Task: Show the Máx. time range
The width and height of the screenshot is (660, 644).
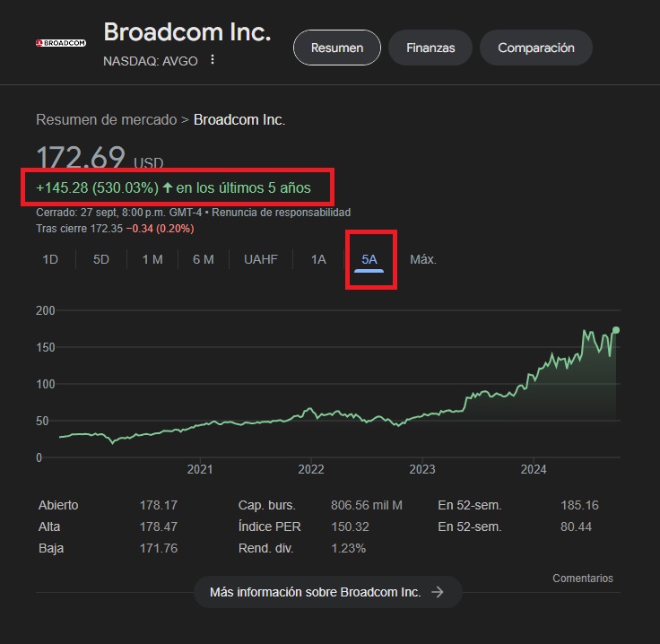Action: pyautogui.click(x=423, y=260)
